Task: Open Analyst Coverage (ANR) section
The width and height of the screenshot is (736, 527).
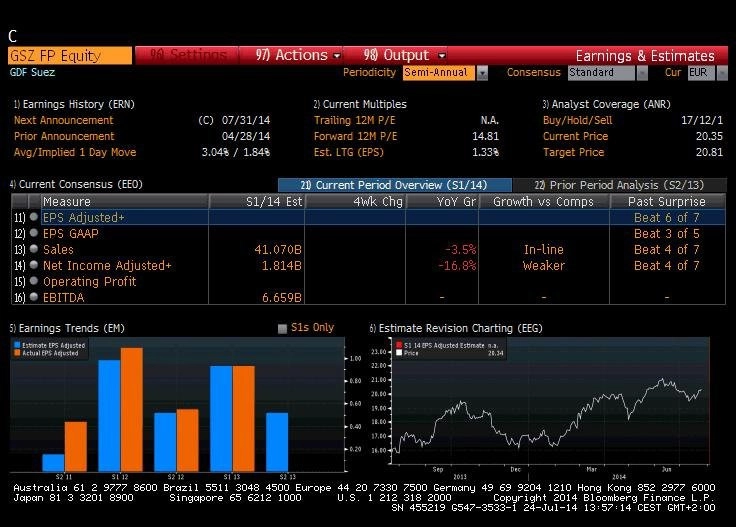Action: tap(606, 104)
